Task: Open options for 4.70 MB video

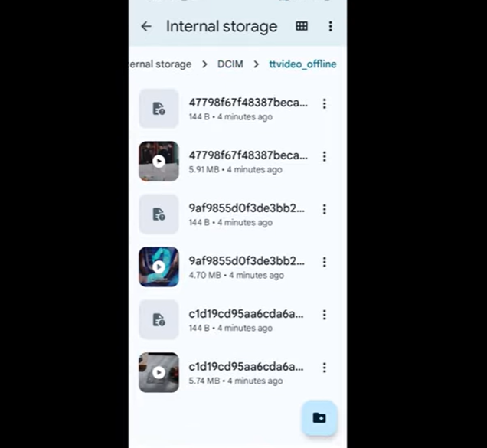Action: point(324,262)
